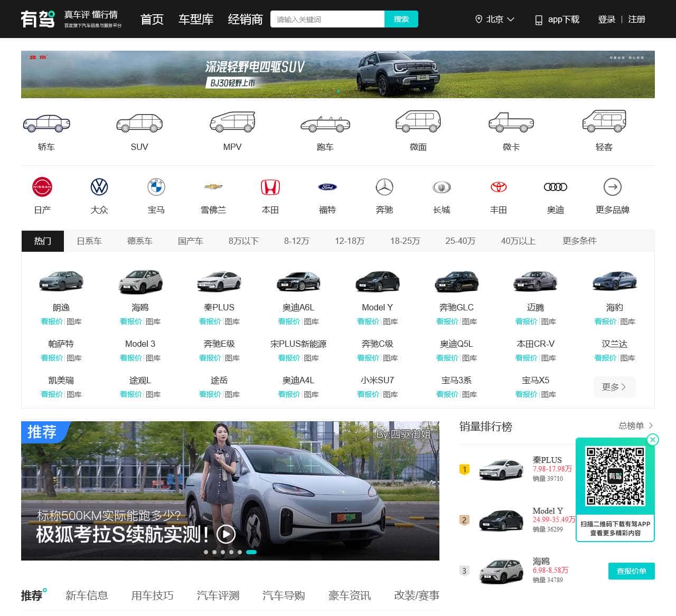Click the phone icon next to app下载
The height and width of the screenshot is (616, 676).
[539, 20]
